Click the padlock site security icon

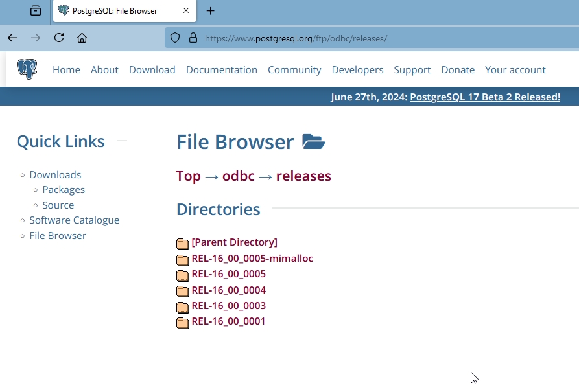pos(193,38)
